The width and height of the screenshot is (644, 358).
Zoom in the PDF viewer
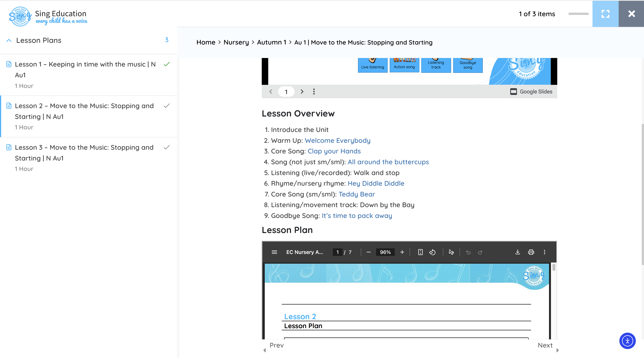pyautogui.click(x=402, y=252)
